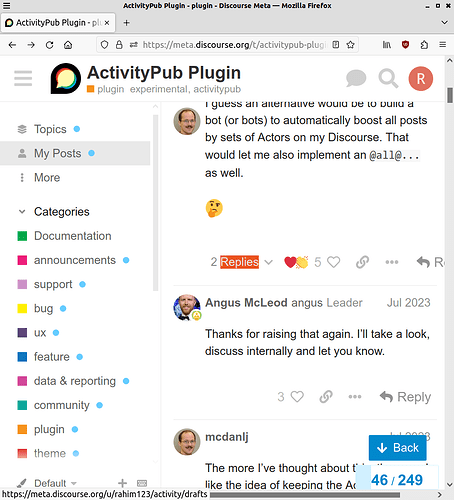Screen dimensions: 454x500
Task: Open mcdanlj username on the lower post
Action: click(227, 437)
